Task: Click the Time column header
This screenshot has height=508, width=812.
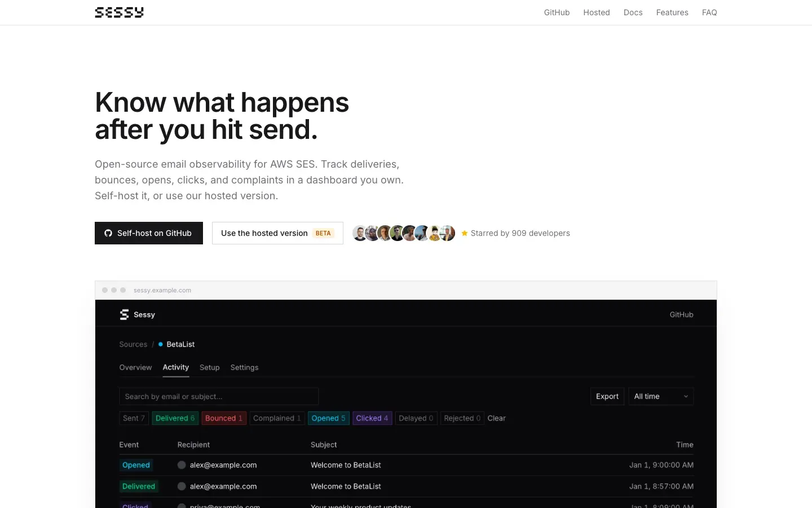Action: pos(685,445)
